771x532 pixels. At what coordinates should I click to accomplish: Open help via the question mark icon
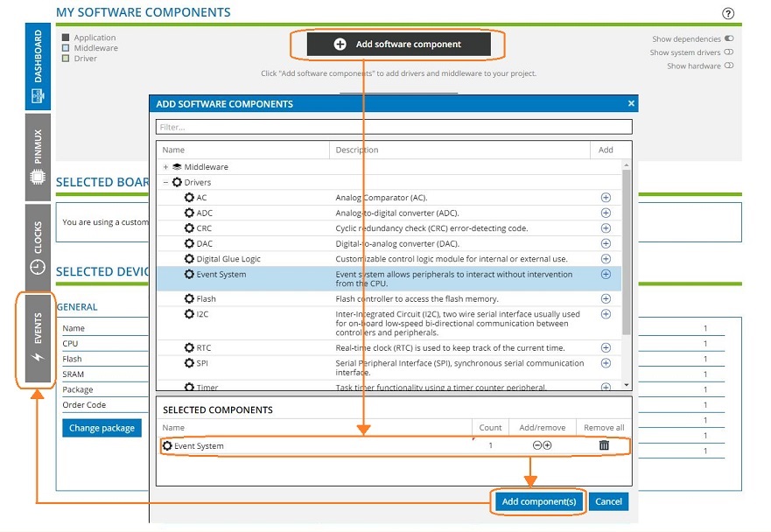click(x=726, y=12)
